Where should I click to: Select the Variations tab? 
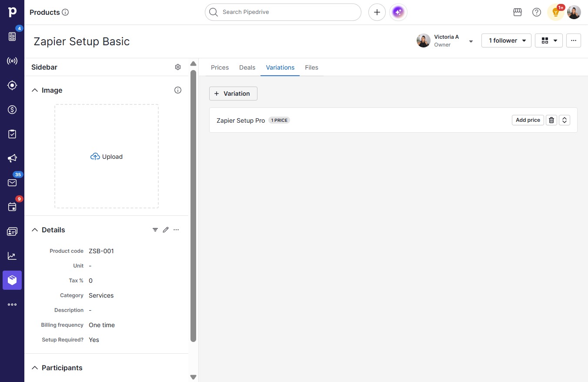pyautogui.click(x=280, y=67)
